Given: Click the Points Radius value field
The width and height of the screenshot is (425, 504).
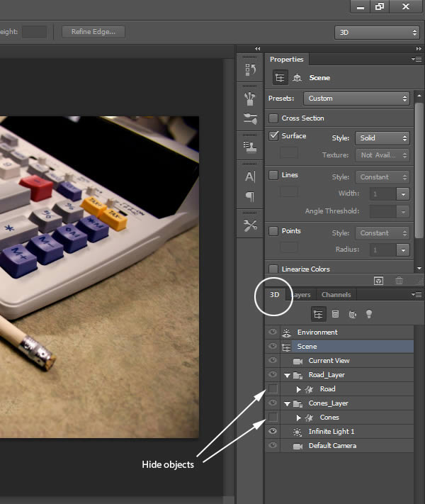Looking at the screenshot, I should tap(383, 250).
